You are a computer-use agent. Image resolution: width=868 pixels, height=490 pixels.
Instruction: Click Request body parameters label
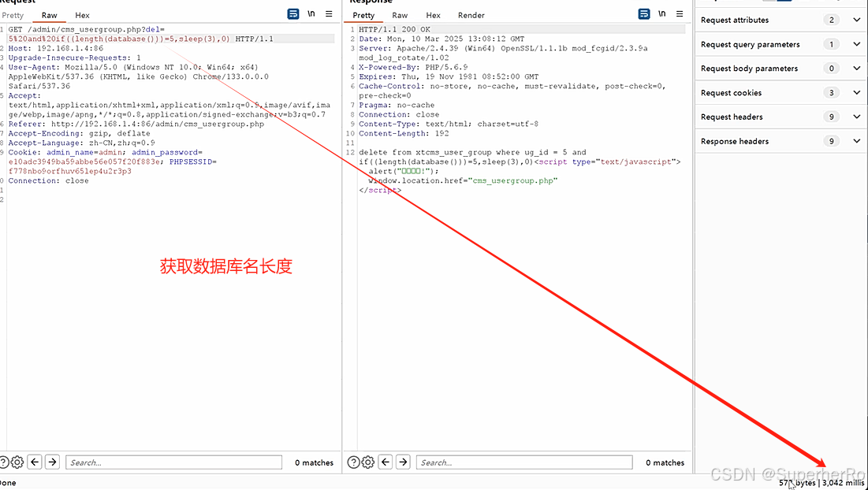(749, 69)
